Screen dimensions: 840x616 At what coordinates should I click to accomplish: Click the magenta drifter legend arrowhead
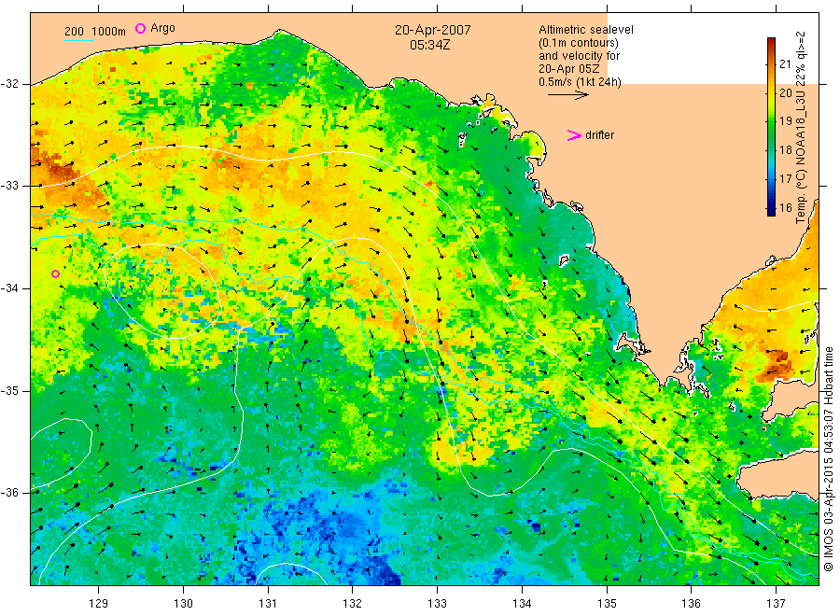[574, 135]
